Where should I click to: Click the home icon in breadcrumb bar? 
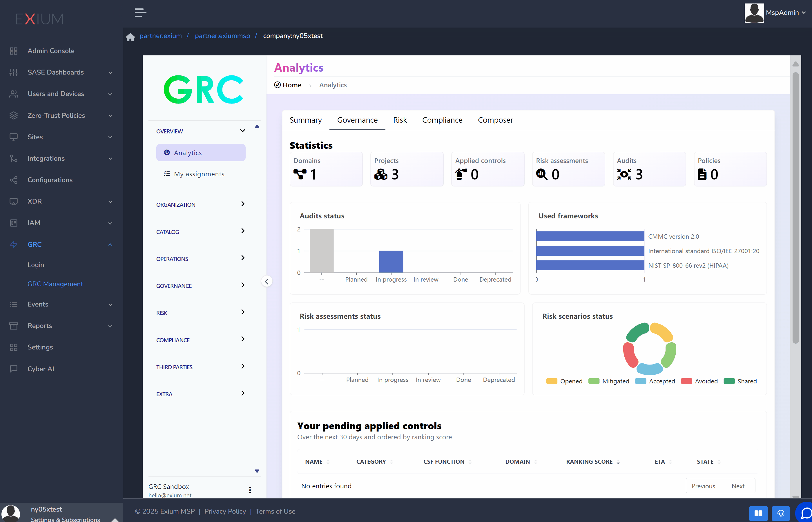click(130, 37)
